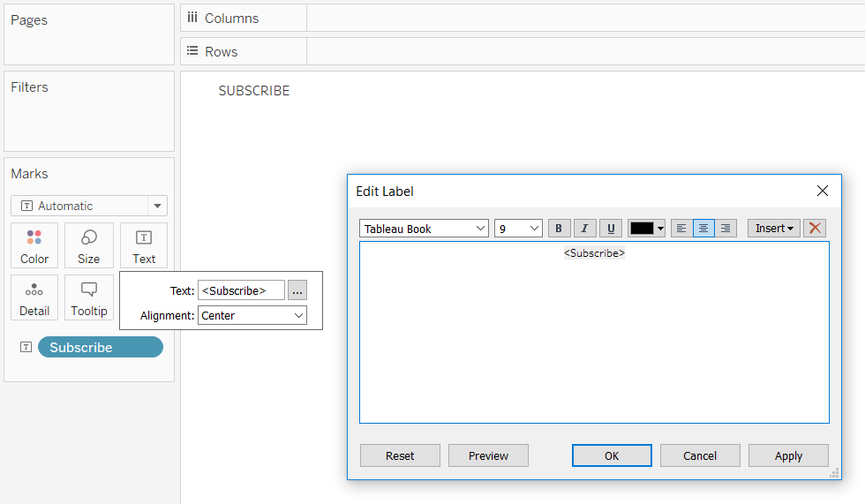Image resolution: width=865 pixels, height=504 pixels.
Task: Align label text to the center
Action: coord(703,229)
